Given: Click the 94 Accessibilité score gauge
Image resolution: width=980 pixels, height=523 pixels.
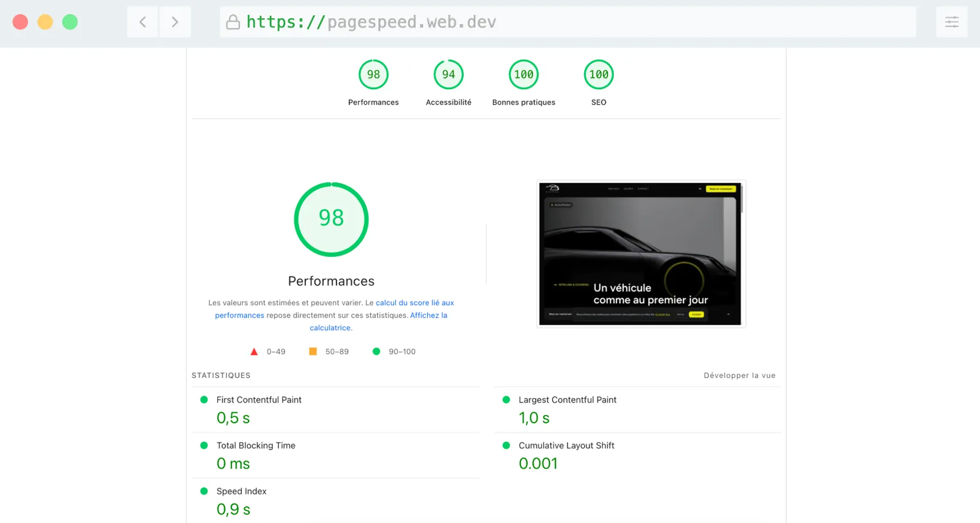Looking at the screenshot, I should (448, 74).
